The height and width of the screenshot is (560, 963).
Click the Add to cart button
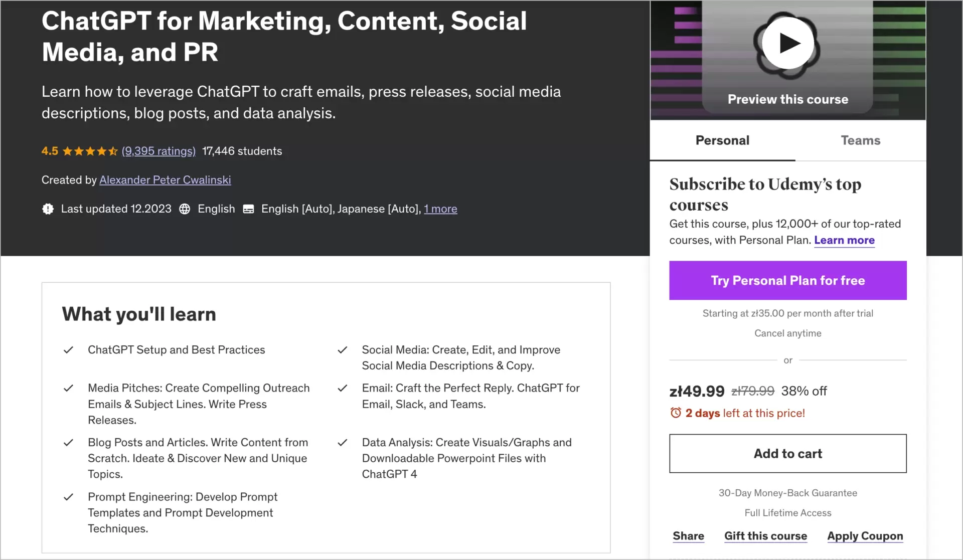pos(787,453)
